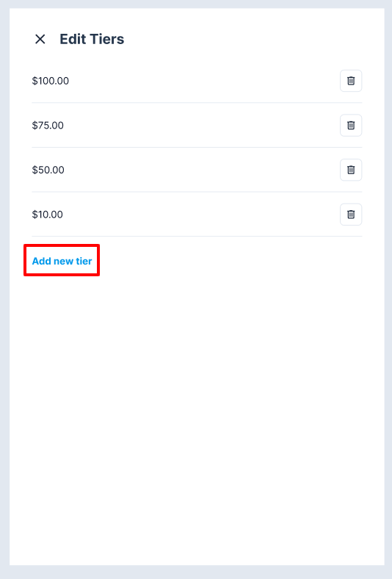Viewport: 392px width, 579px height.
Task: Close the Edit Tiers panel
Action: pos(40,39)
